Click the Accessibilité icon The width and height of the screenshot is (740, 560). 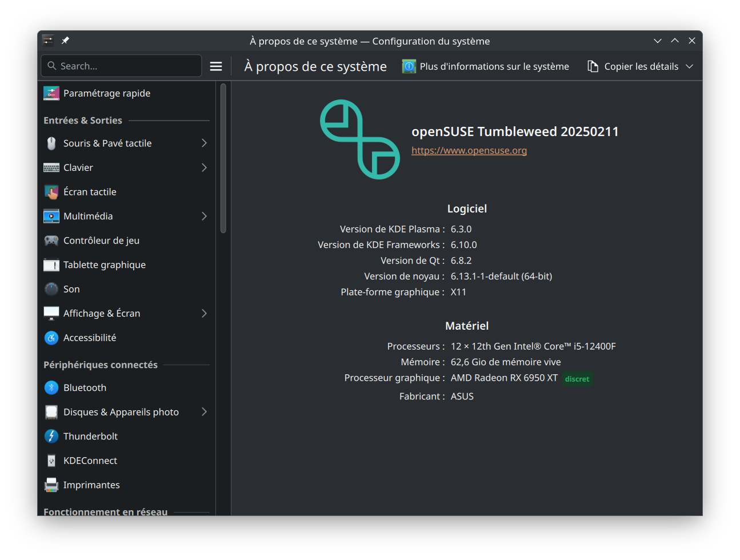pos(51,338)
